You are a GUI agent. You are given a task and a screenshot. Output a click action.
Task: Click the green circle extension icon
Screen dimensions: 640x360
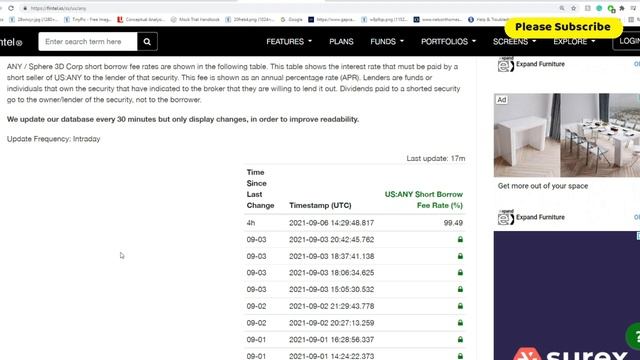(x=599, y=8)
